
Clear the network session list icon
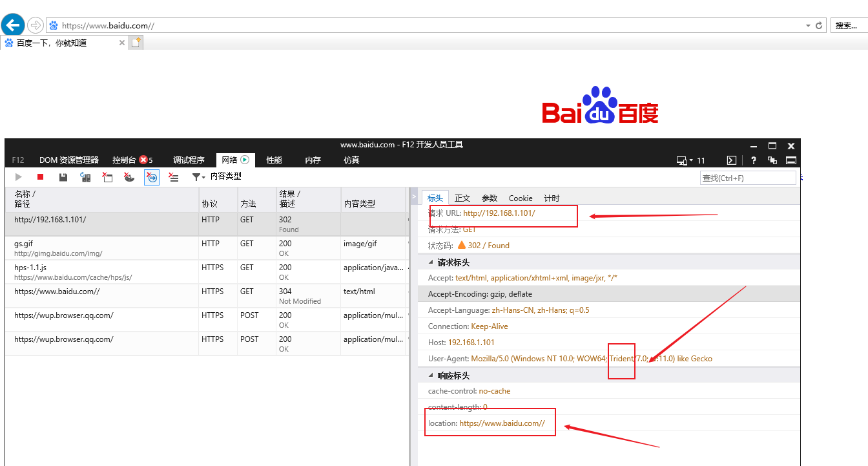pos(174,177)
